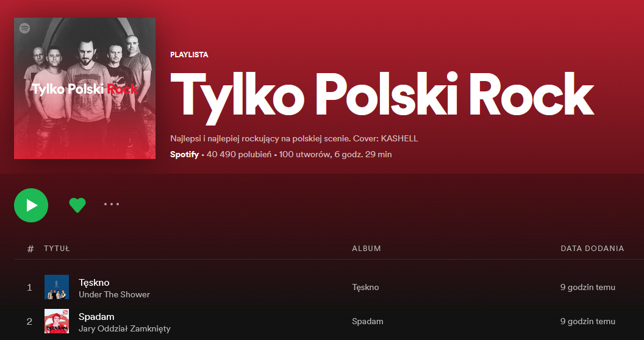This screenshot has height=340, width=644.
Task: Start playback with the green play button
Action: pyautogui.click(x=31, y=205)
